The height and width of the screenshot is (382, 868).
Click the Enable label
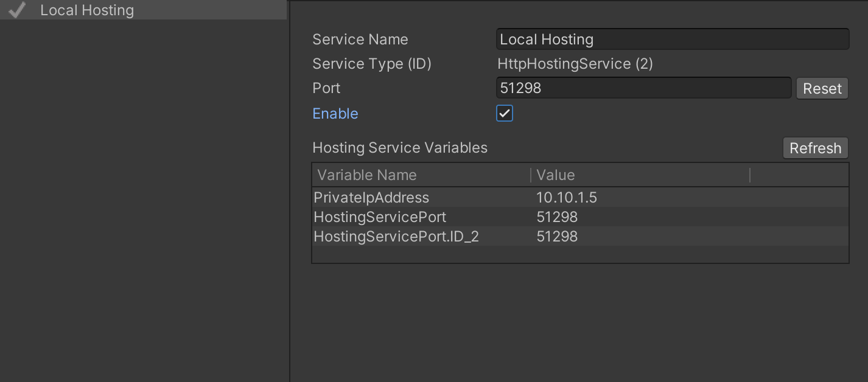click(335, 113)
